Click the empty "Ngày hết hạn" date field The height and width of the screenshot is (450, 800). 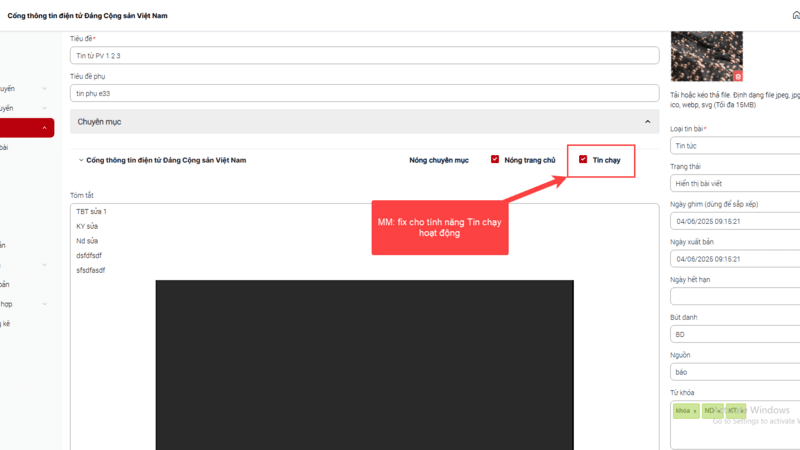coord(735,296)
